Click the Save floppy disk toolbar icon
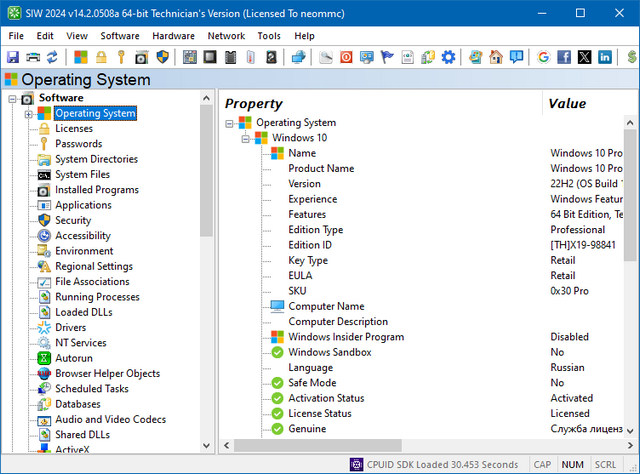Screen dimensions: 640x474 (x=13, y=57)
